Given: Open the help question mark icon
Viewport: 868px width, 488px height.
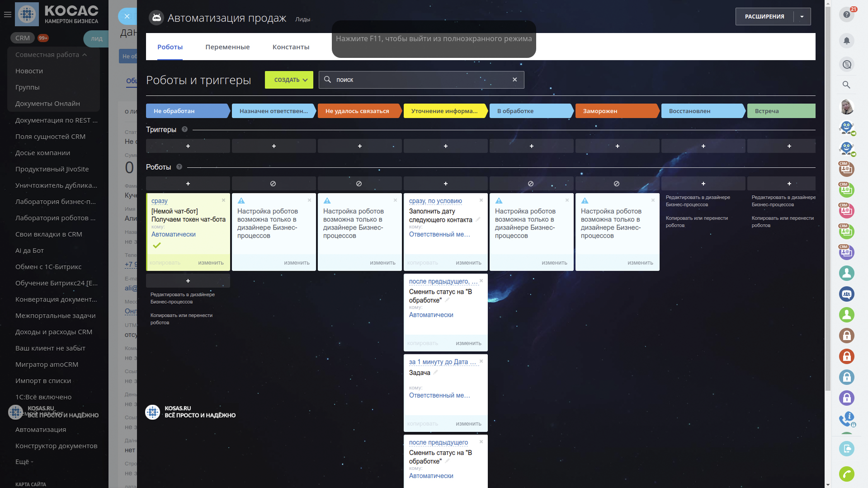Looking at the screenshot, I should coord(846,15).
